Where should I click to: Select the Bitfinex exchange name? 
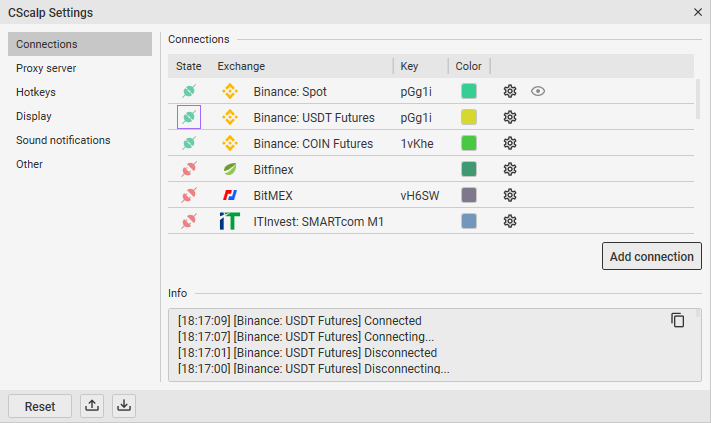coord(273,170)
